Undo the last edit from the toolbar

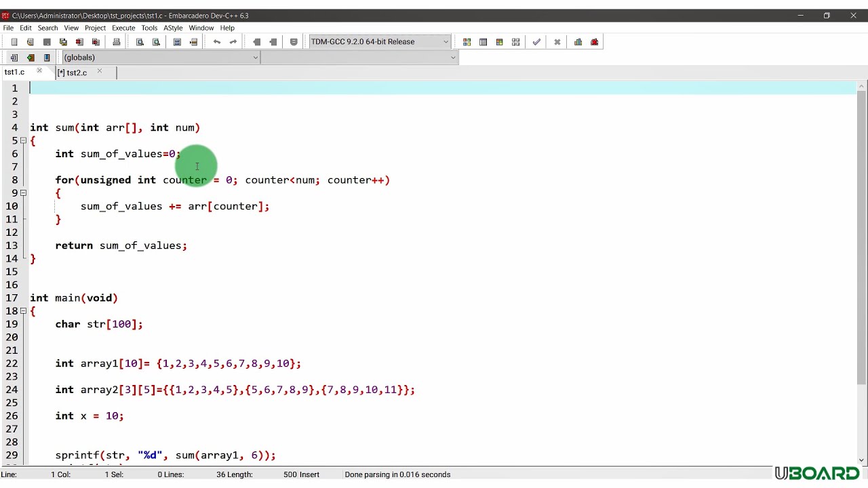[217, 42]
